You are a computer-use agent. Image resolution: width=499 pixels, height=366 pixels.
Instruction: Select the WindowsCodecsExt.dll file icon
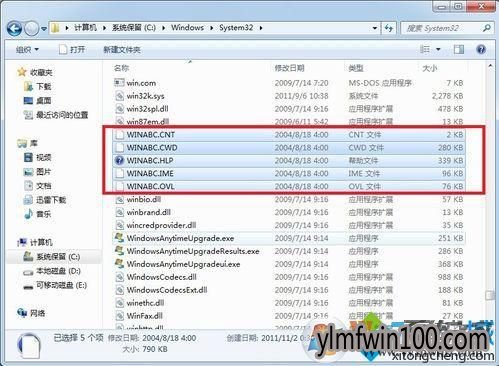coord(119,290)
